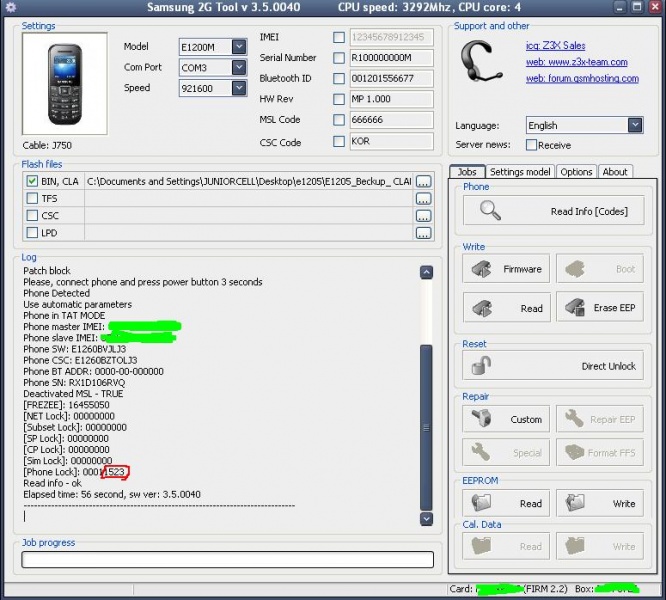The height and width of the screenshot is (600, 666).
Task: Click the Boot button
Action: click(x=600, y=269)
